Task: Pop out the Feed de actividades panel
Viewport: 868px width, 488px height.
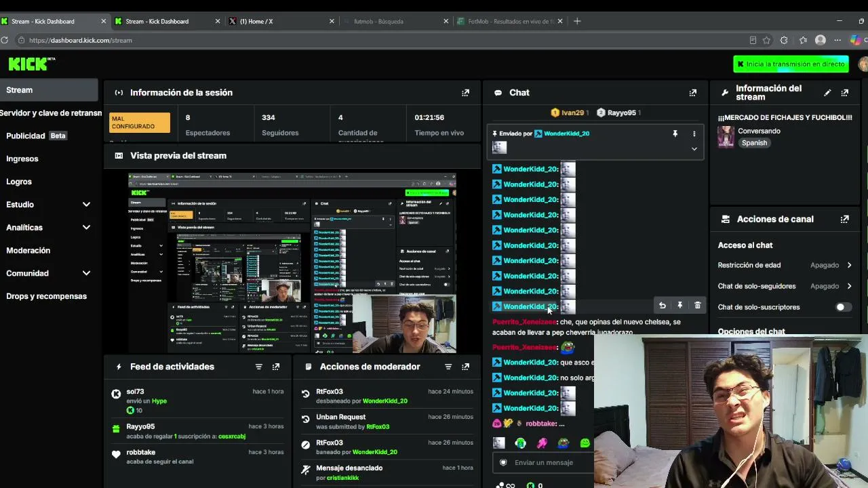Action: [x=275, y=367]
